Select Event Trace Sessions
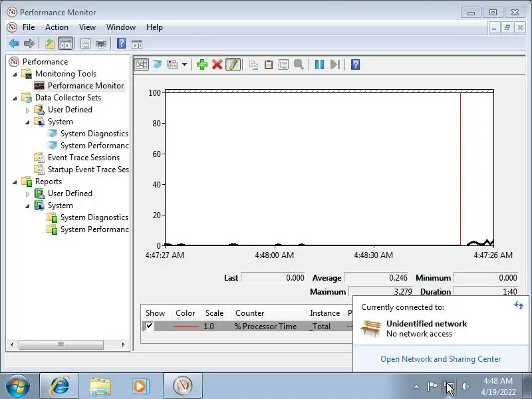Image resolution: width=532 pixels, height=399 pixels. [x=84, y=158]
